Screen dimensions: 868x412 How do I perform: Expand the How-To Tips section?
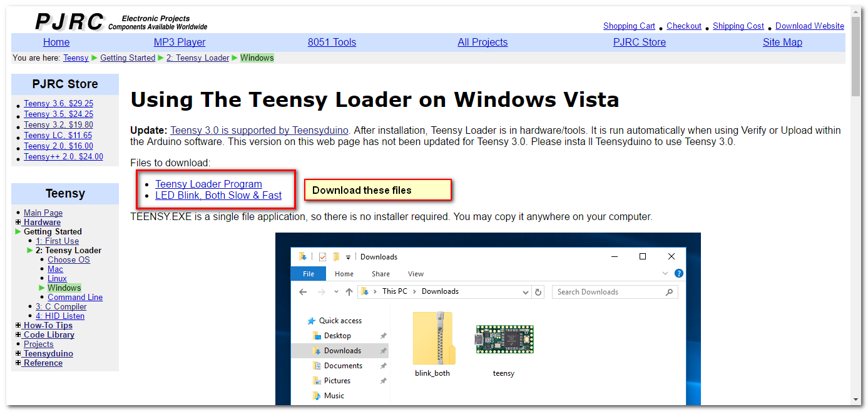pos(18,325)
